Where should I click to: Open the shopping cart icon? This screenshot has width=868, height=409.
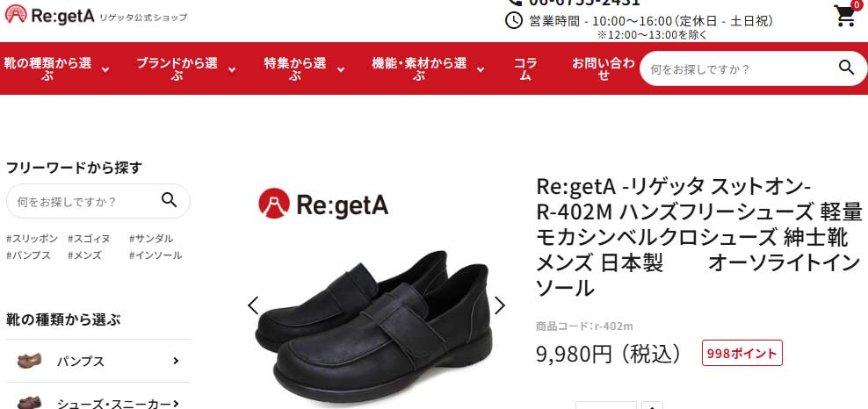845,16
